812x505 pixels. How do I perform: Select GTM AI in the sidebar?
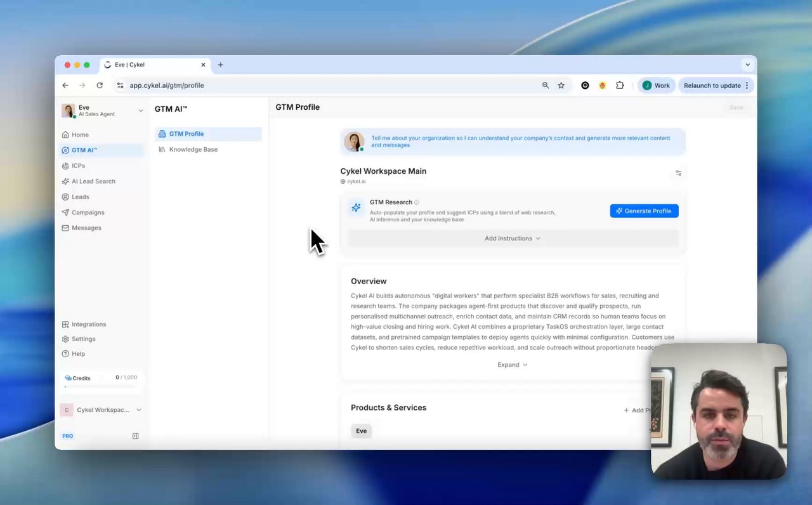point(101,150)
